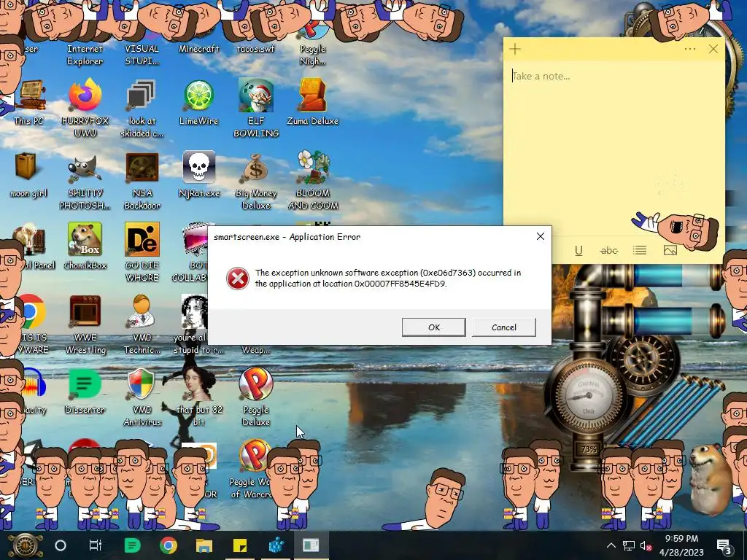The width and height of the screenshot is (747, 560).
Task: Open the muted volume tray icon
Action: tap(646, 545)
